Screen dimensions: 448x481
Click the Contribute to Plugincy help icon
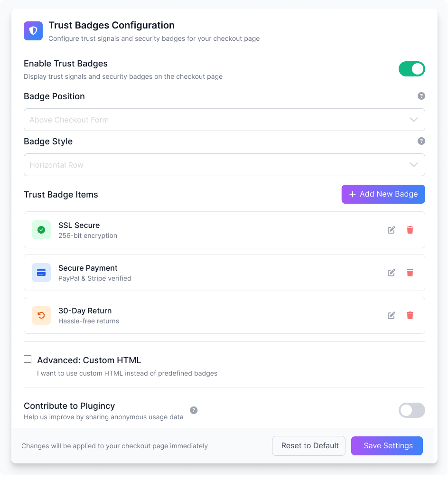pyautogui.click(x=194, y=410)
